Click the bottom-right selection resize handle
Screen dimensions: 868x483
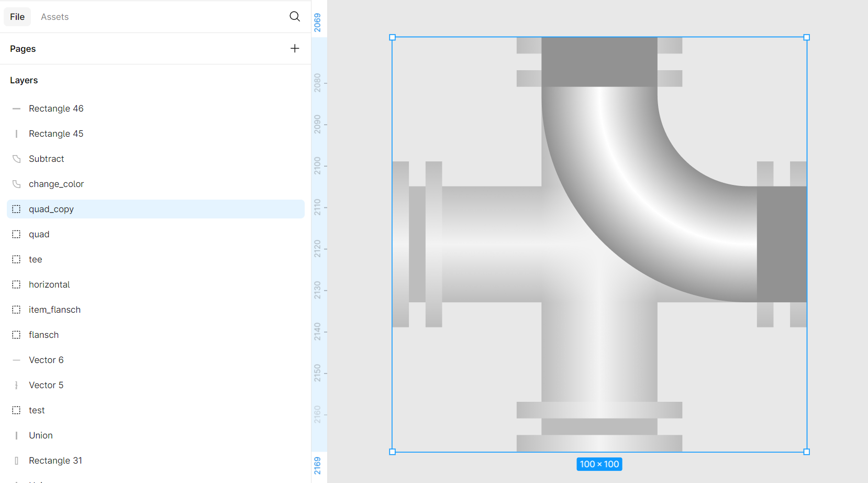pos(807,452)
